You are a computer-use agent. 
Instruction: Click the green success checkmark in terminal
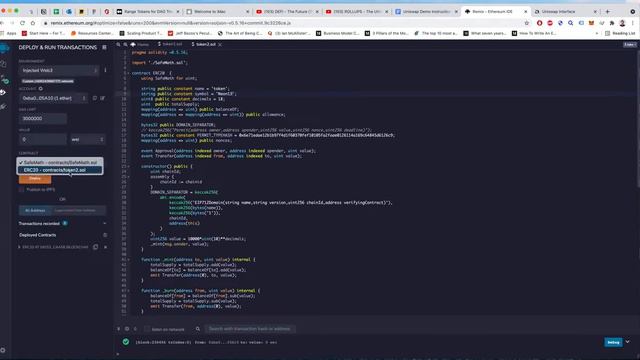126,342
